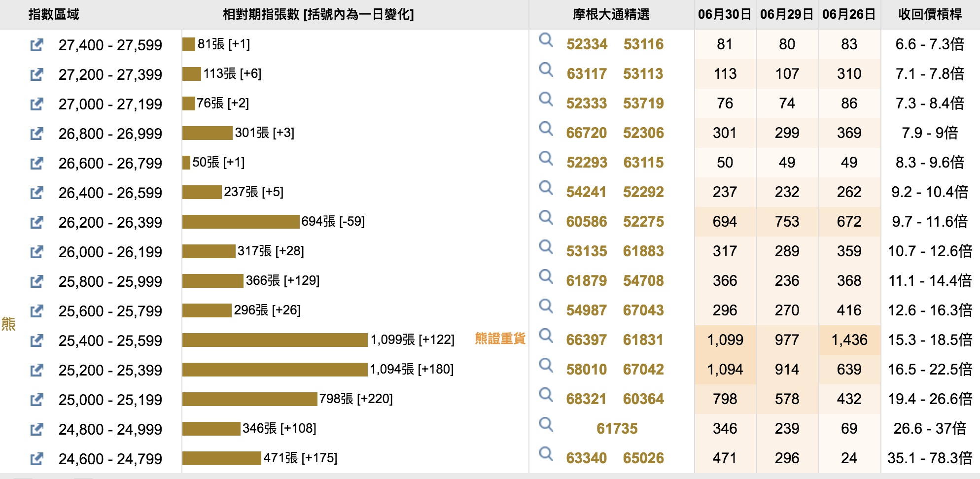
Task: Click the 06月30日 column header
Action: coord(724,14)
